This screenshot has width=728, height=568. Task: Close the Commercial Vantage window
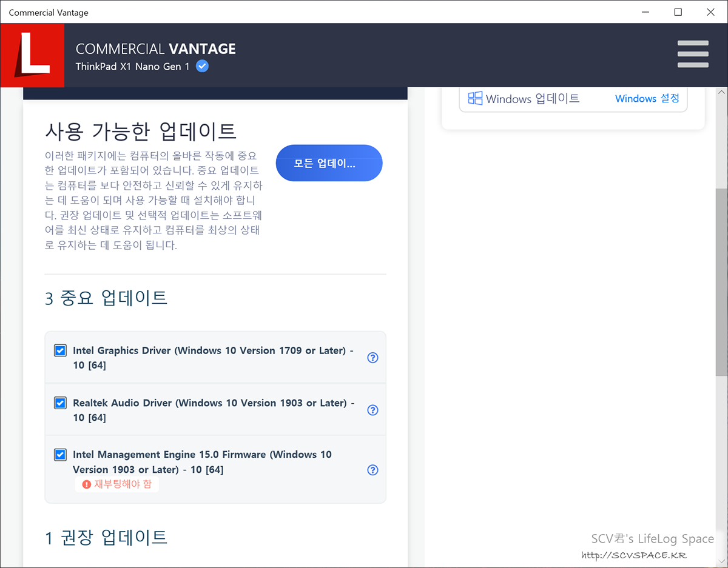pos(710,12)
